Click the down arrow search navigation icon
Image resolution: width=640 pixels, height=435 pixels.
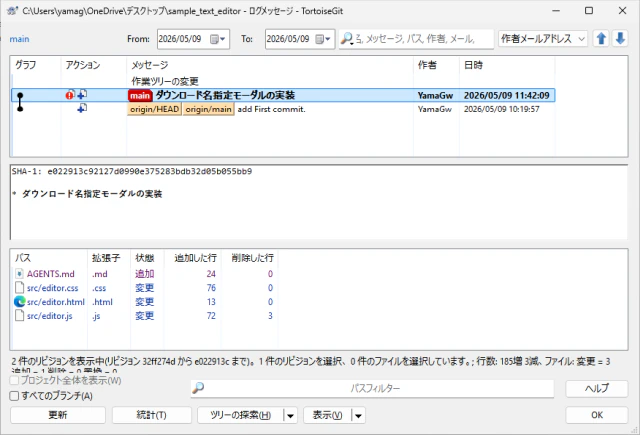click(620, 39)
